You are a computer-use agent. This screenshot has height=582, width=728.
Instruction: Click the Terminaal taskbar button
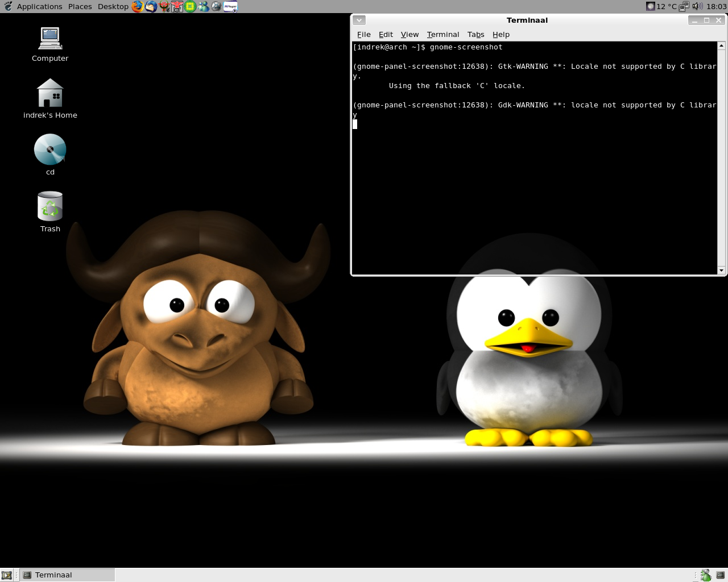[68, 575]
